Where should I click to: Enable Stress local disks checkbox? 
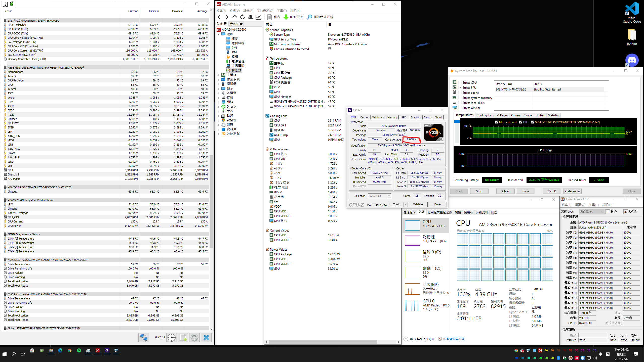tap(460, 103)
